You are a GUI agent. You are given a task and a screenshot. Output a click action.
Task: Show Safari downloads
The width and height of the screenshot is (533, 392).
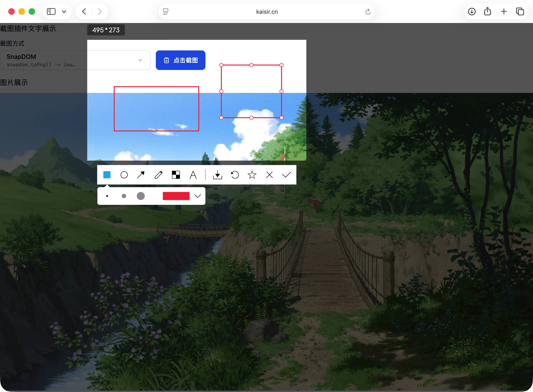(471, 11)
